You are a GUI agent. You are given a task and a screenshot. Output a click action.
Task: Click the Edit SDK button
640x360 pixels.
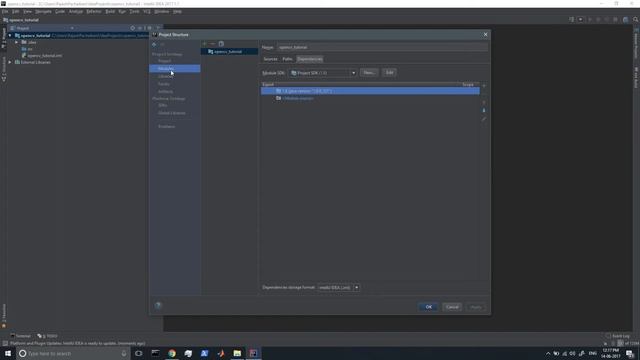[x=389, y=73]
